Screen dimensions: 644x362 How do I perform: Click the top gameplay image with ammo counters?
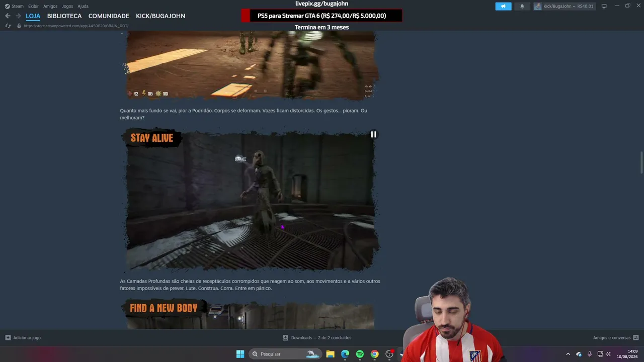[250, 65]
